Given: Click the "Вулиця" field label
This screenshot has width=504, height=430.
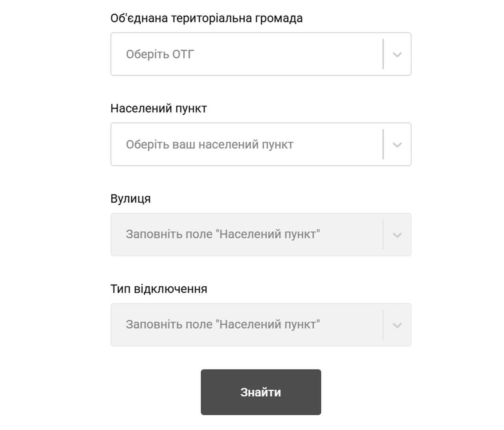Looking at the screenshot, I should [130, 199].
